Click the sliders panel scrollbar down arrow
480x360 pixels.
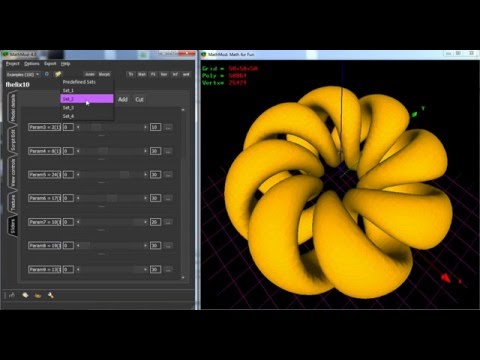point(183,277)
